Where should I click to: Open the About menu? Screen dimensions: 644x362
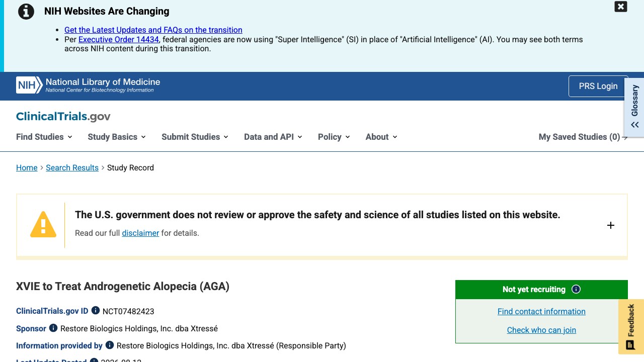click(x=381, y=137)
